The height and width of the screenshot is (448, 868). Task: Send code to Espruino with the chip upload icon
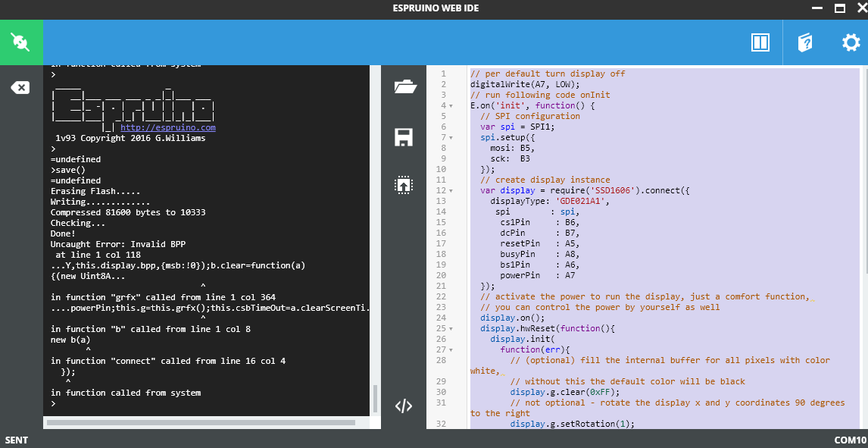(404, 185)
